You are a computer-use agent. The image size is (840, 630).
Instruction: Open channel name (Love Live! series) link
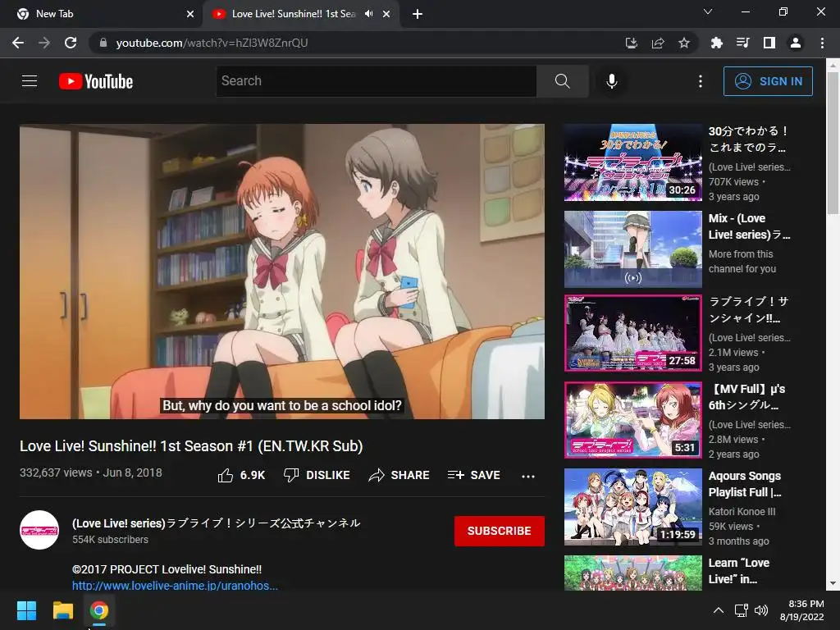tap(216, 523)
